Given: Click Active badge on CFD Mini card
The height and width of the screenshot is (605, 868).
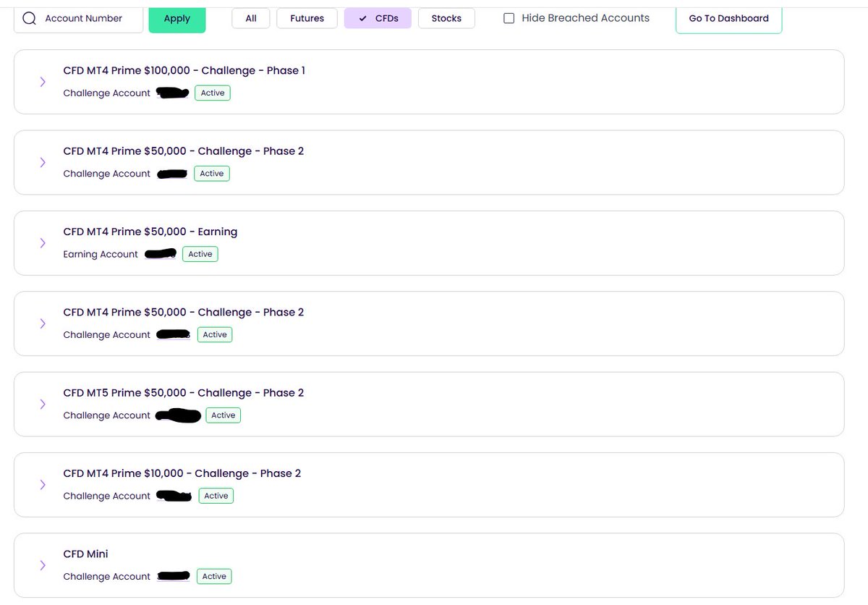Looking at the screenshot, I should click(214, 577).
